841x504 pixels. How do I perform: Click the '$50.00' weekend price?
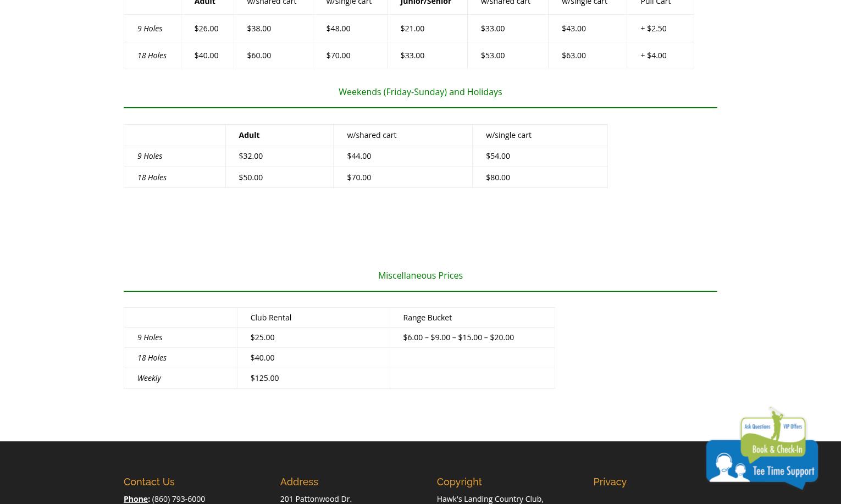pos(251,177)
